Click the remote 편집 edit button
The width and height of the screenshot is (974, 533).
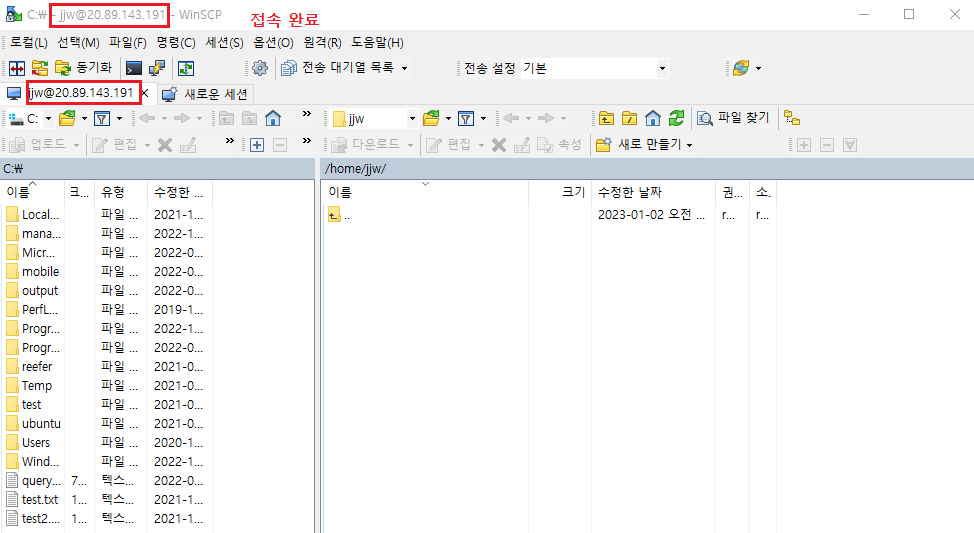click(x=450, y=145)
